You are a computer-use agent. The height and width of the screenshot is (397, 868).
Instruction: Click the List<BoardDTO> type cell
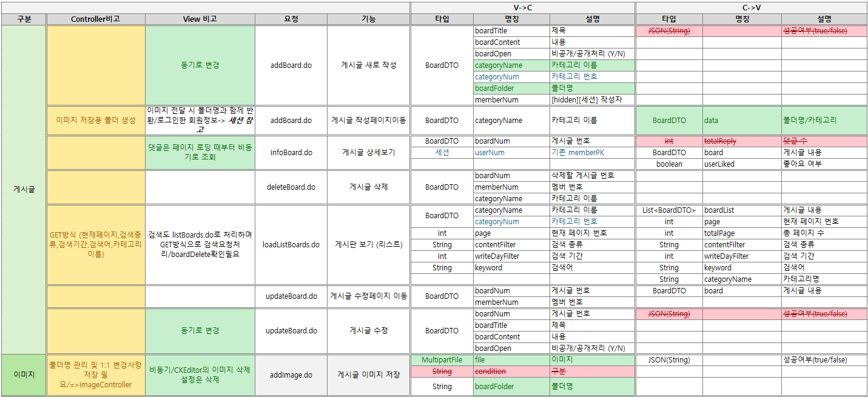point(669,210)
